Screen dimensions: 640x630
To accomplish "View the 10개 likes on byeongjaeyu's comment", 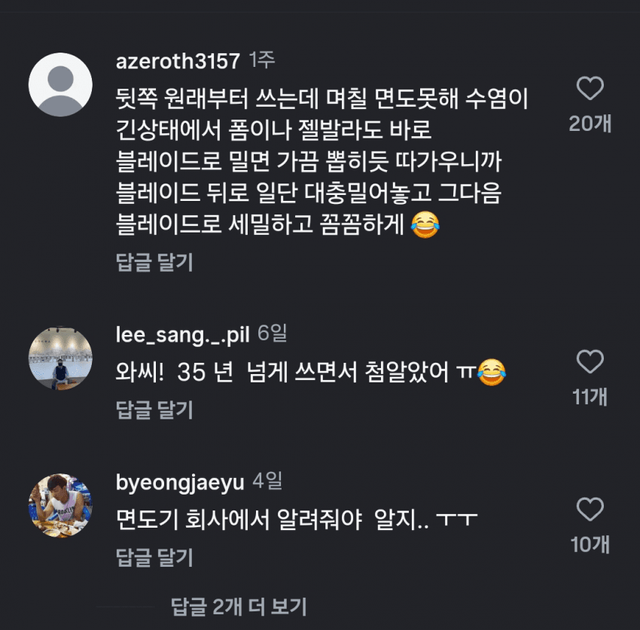I will pyautogui.click(x=591, y=544).
